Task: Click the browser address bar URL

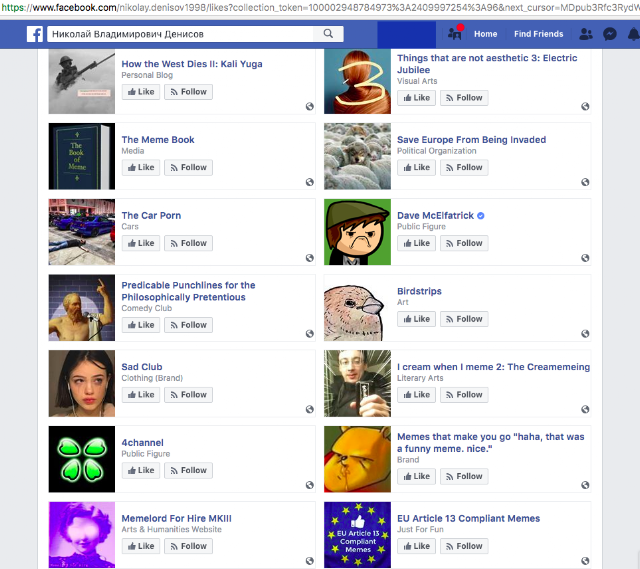Action: click(320, 7)
